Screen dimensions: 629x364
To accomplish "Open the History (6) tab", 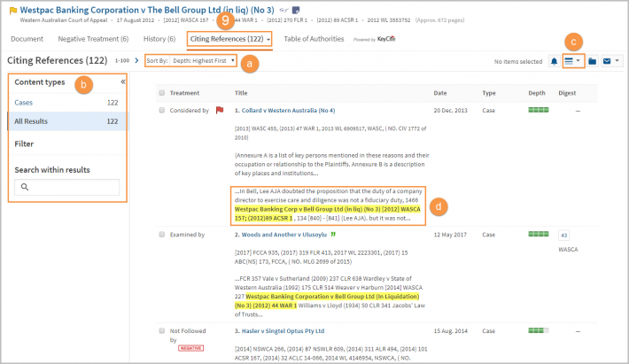I will tap(159, 39).
